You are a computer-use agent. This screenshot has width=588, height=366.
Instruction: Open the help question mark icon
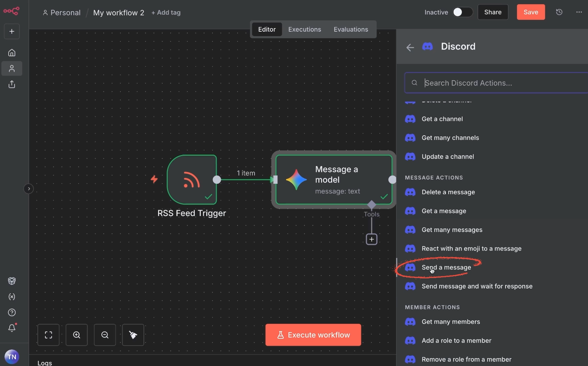(x=12, y=312)
